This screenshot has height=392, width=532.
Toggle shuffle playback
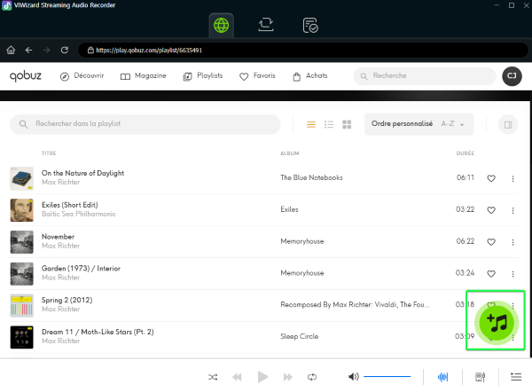pyautogui.click(x=213, y=377)
